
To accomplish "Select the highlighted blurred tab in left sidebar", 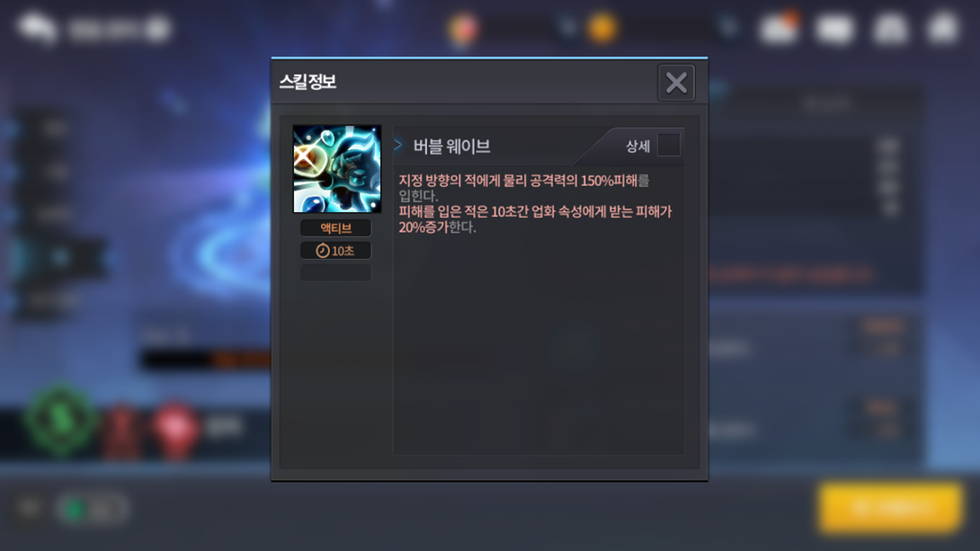I will 59,257.
